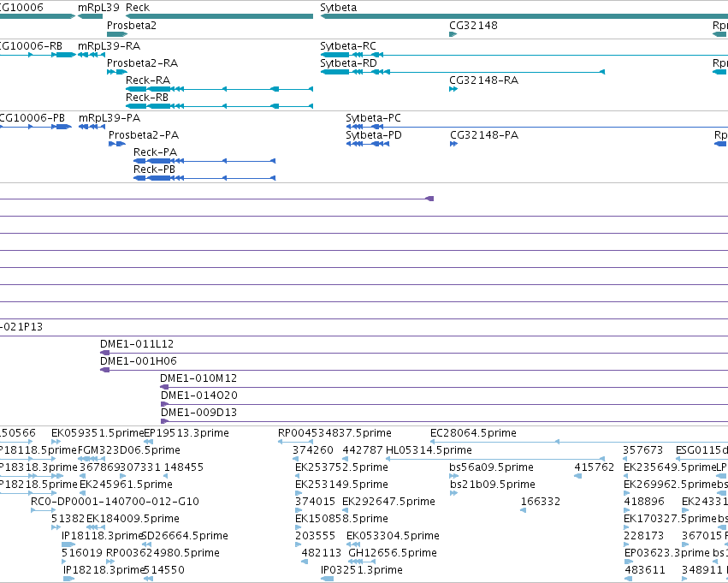Viewport: 728px width, 583px height.
Task: Click EST EP03623.3prime
Action: 667,553
